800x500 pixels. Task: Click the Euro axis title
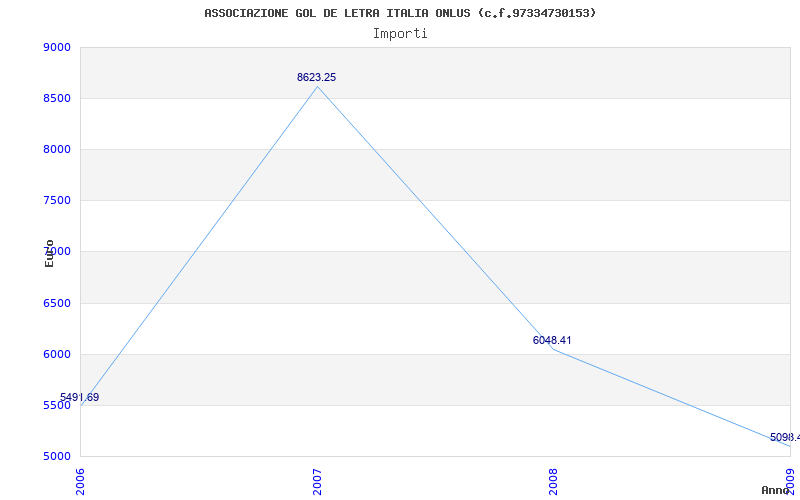pos(49,253)
